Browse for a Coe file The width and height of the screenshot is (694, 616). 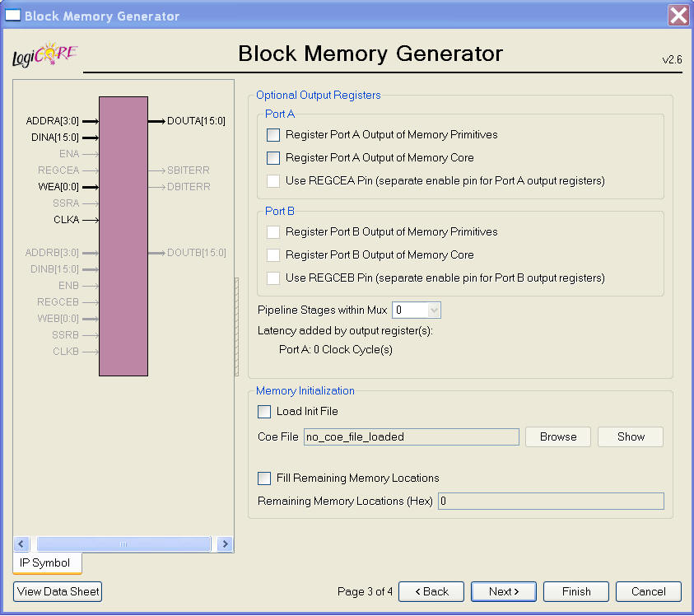[x=558, y=437]
